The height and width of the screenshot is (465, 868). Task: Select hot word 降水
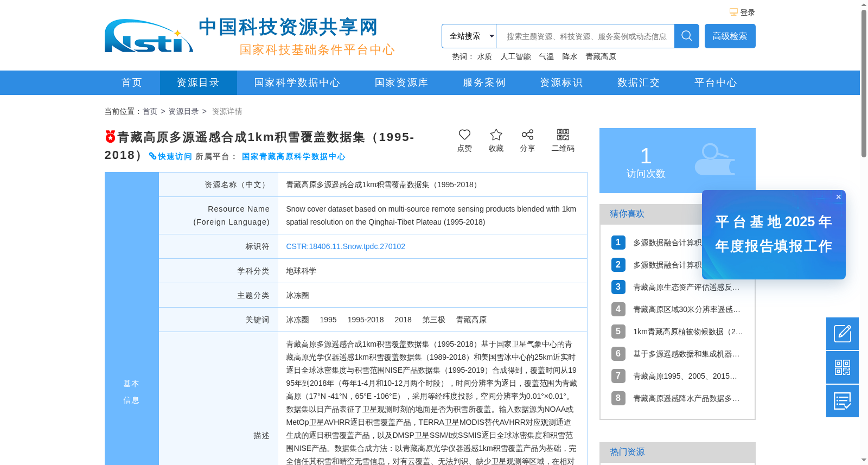570,56
